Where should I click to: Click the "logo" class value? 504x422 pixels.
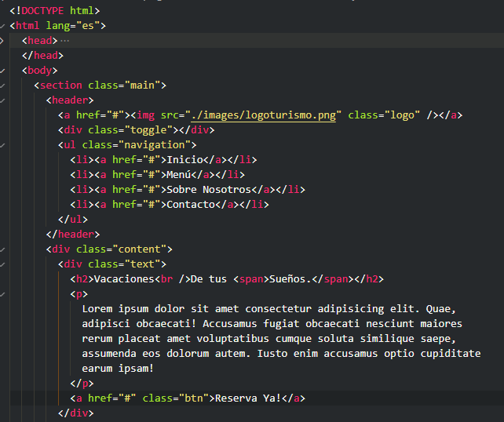pyautogui.click(x=403, y=115)
